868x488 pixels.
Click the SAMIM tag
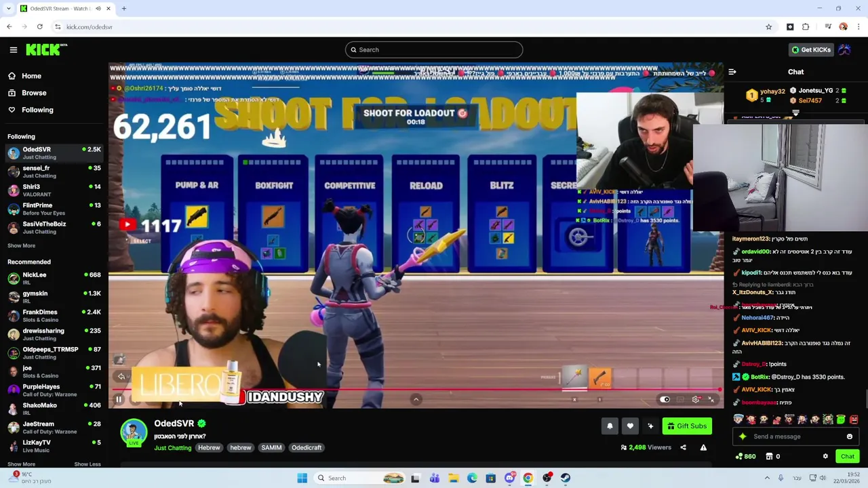271,447
